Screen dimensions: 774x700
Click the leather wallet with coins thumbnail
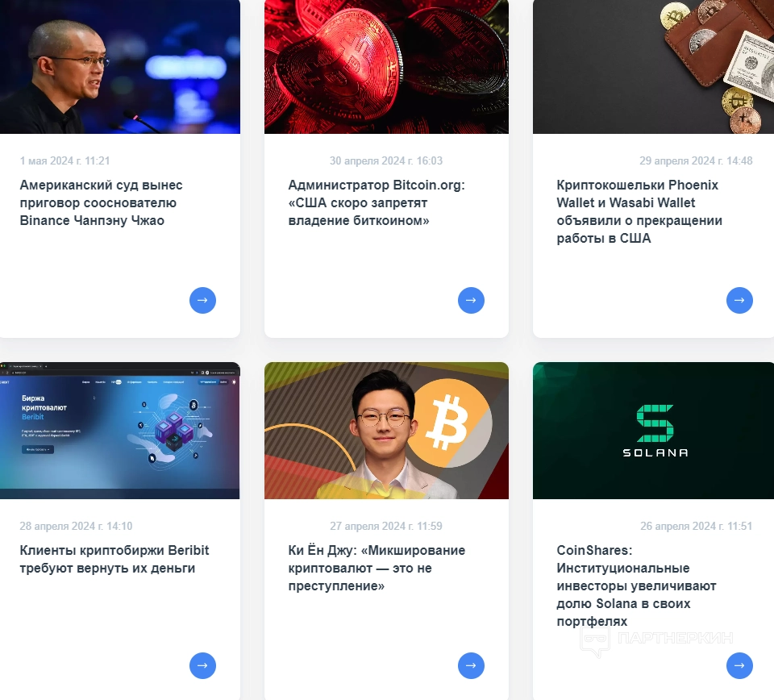tap(654, 67)
